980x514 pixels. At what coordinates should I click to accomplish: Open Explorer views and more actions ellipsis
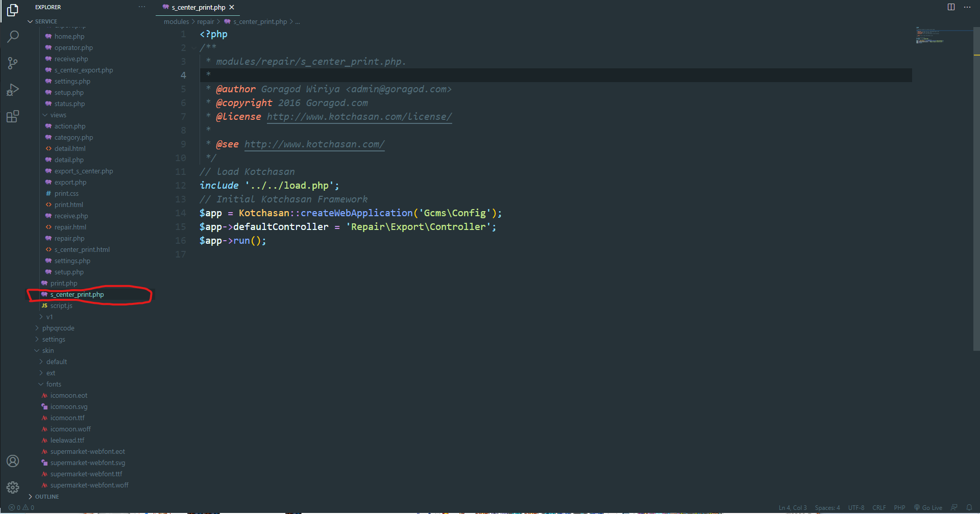coord(142,7)
